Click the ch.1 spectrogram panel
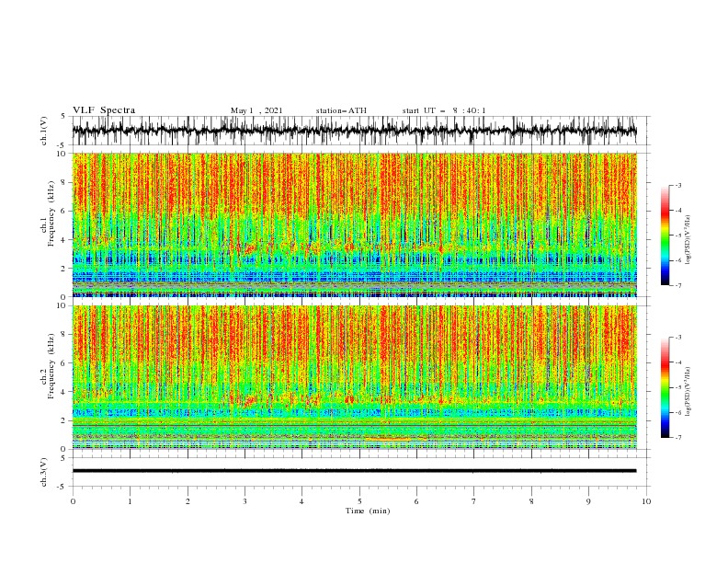The width and height of the screenshot is (728, 563). click(354, 224)
